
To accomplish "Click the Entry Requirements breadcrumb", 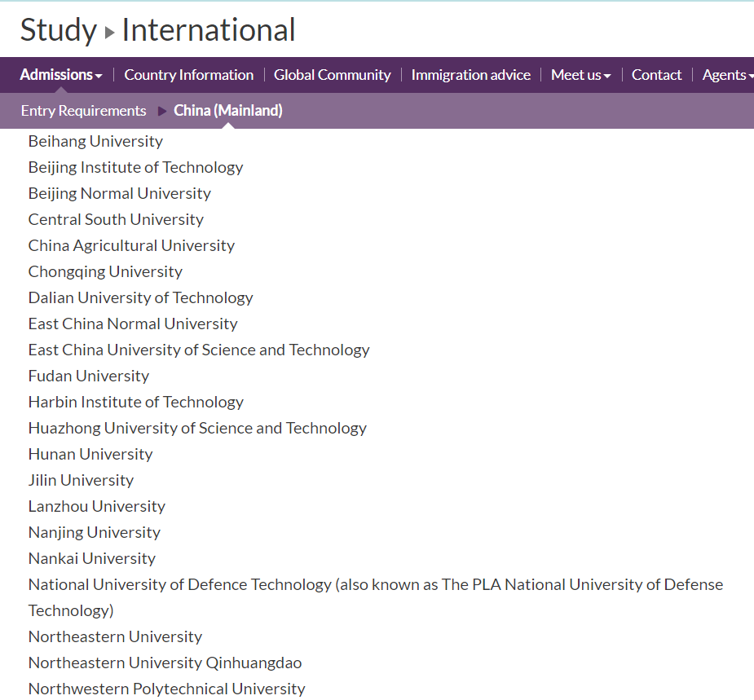I will (x=84, y=111).
